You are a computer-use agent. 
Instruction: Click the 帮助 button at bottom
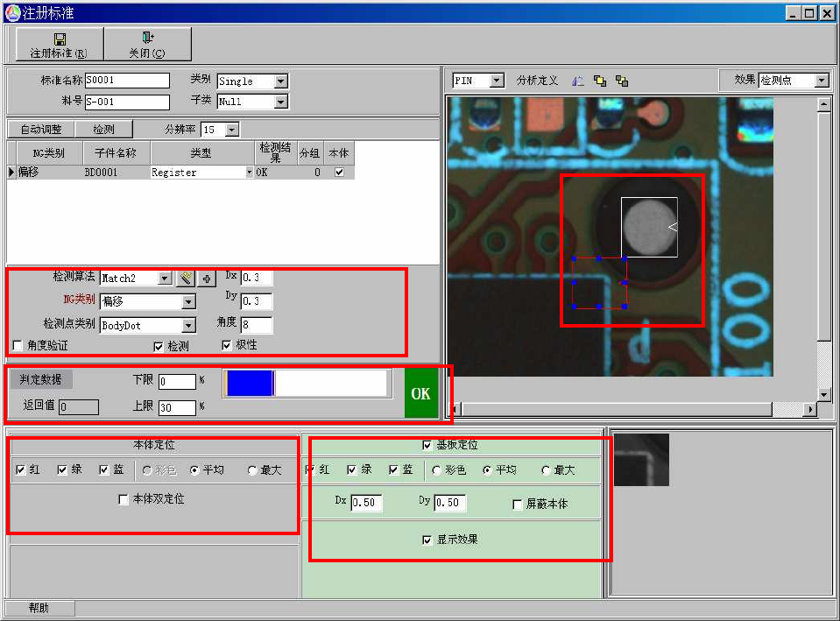tap(39, 608)
